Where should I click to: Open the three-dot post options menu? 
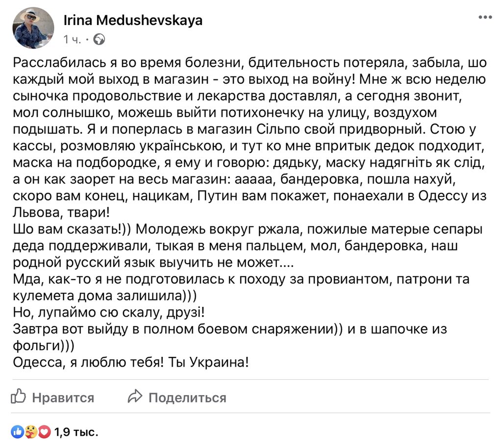click(485, 17)
